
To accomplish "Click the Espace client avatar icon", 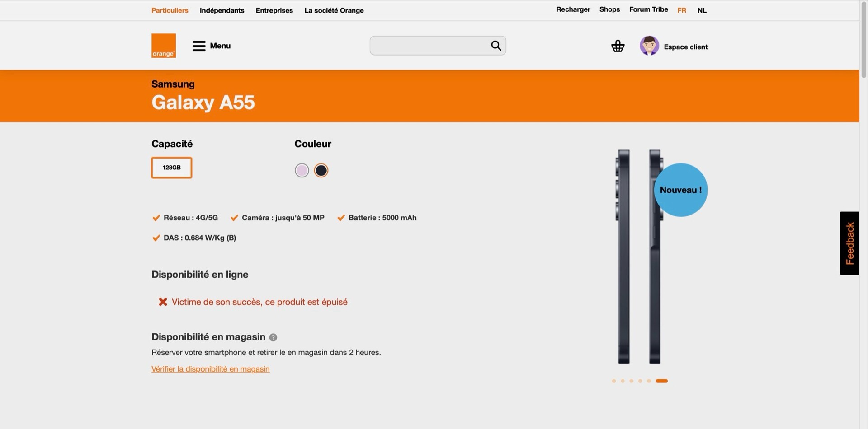I will pyautogui.click(x=649, y=46).
